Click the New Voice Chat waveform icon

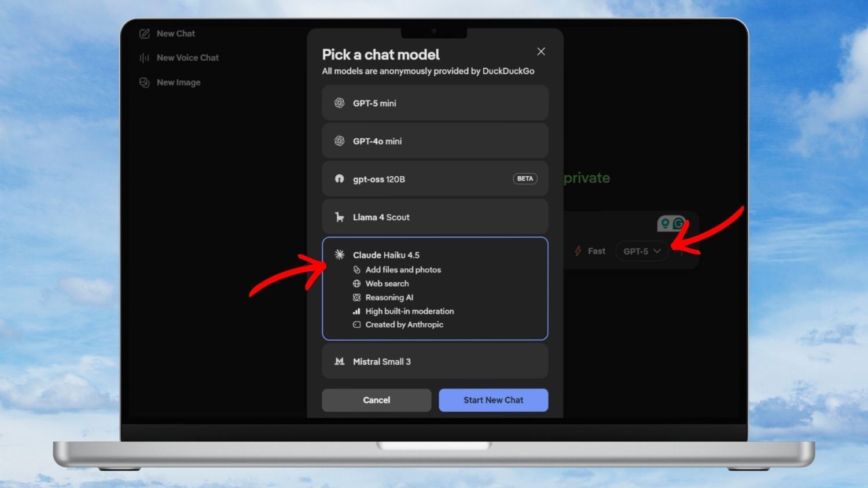(x=145, y=58)
